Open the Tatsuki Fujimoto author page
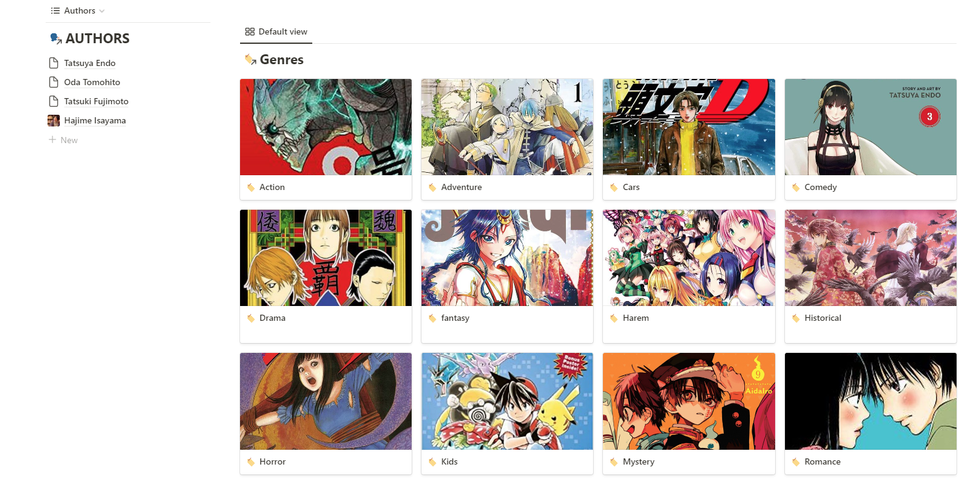 [x=96, y=101]
